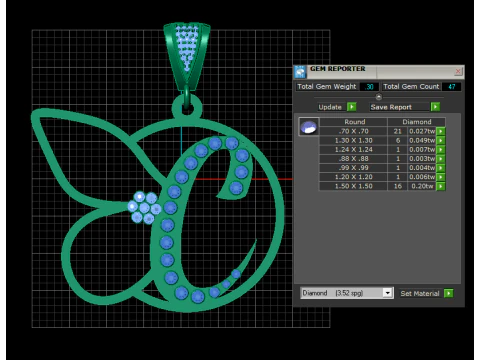Viewport: 480px width, 360px height.
Task: Close the Gem Reporter panel
Action: click(458, 71)
